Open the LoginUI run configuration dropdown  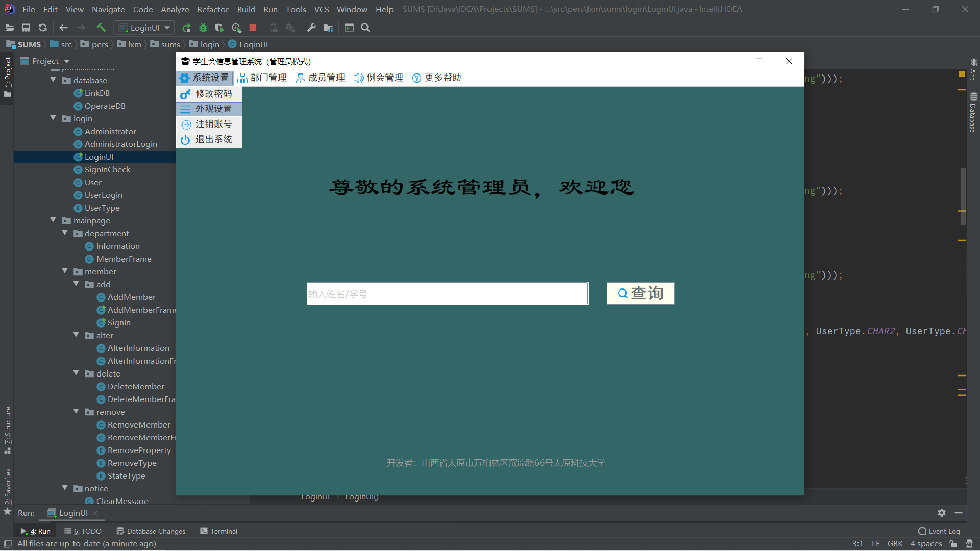point(144,28)
